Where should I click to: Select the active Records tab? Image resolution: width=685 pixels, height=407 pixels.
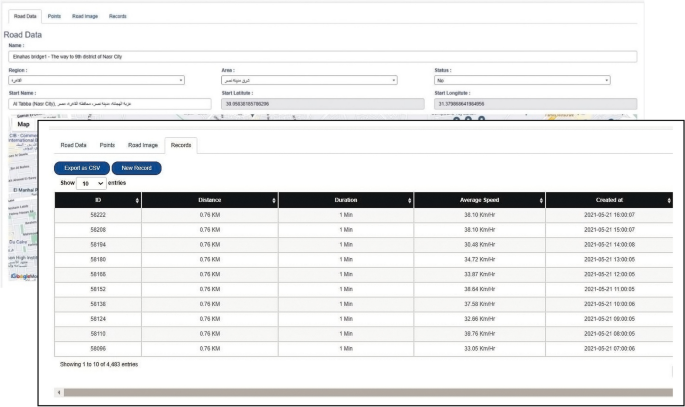(181, 145)
